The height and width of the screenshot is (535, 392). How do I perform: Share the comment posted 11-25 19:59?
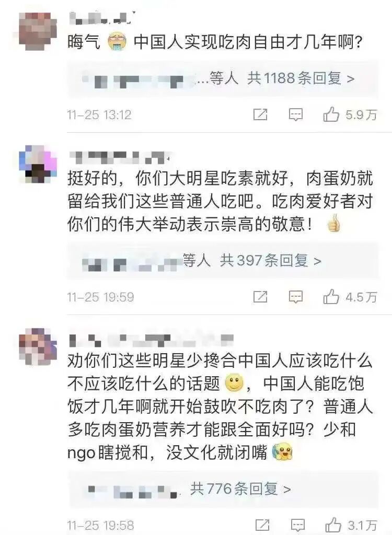[260, 297]
